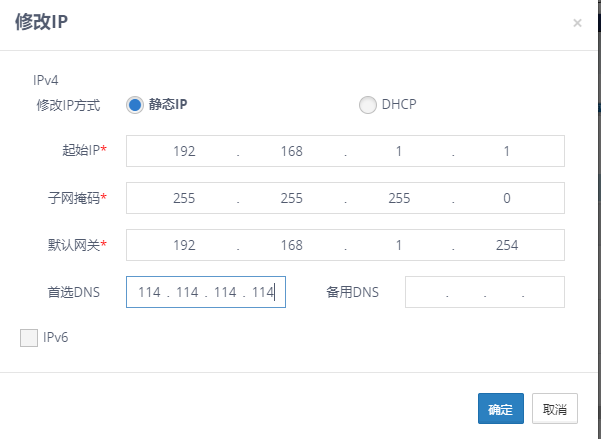The width and height of the screenshot is (601, 439).
Task: Click last octet 0 of 子网掩码
Action: click(507, 198)
